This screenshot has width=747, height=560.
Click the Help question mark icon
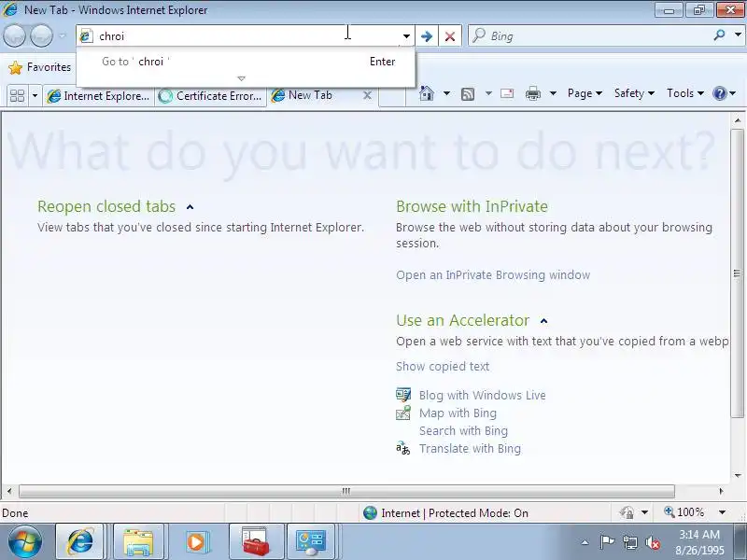click(719, 93)
